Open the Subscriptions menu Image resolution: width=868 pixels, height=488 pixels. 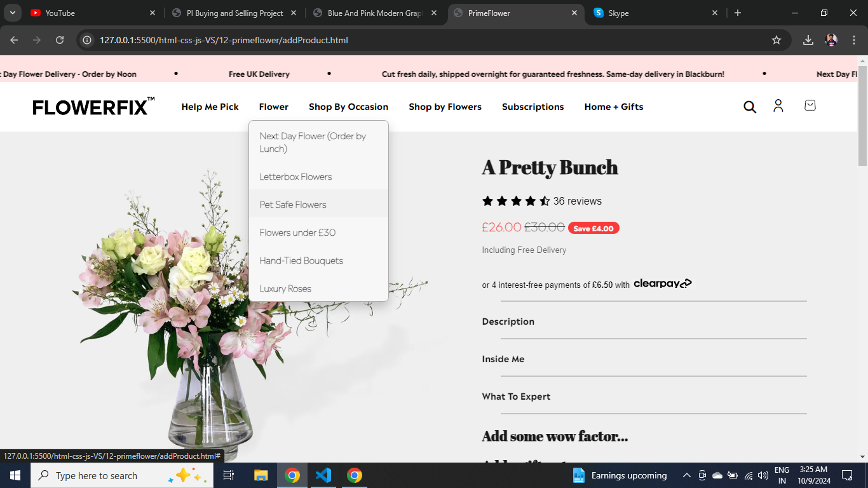[x=533, y=107]
